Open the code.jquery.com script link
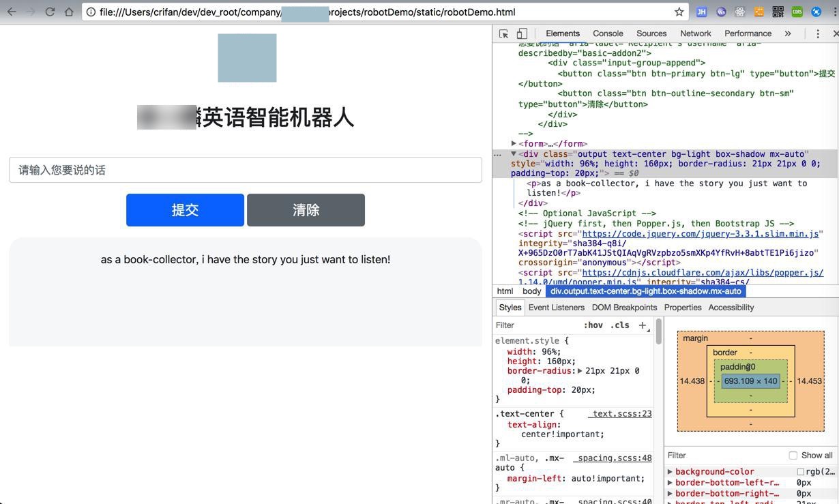Image resolution: width=839 pixels, height=504 pixels. (x=701, y=234)
